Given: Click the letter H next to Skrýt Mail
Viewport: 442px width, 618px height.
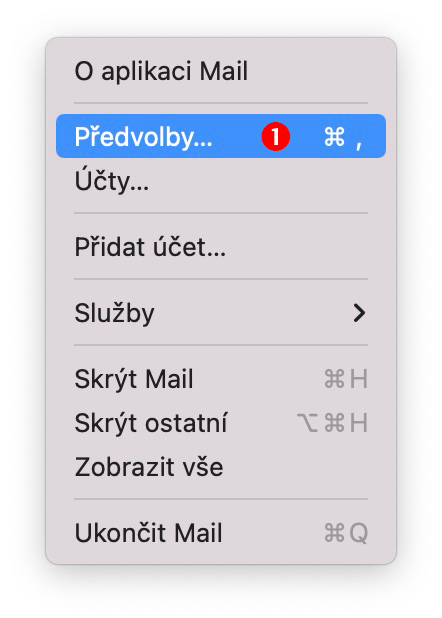Looking at the screenshot, I should 359,379.
